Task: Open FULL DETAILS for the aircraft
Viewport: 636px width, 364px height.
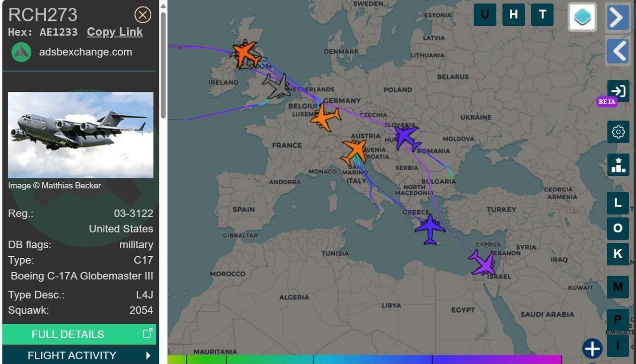Action: click(79, 334)
